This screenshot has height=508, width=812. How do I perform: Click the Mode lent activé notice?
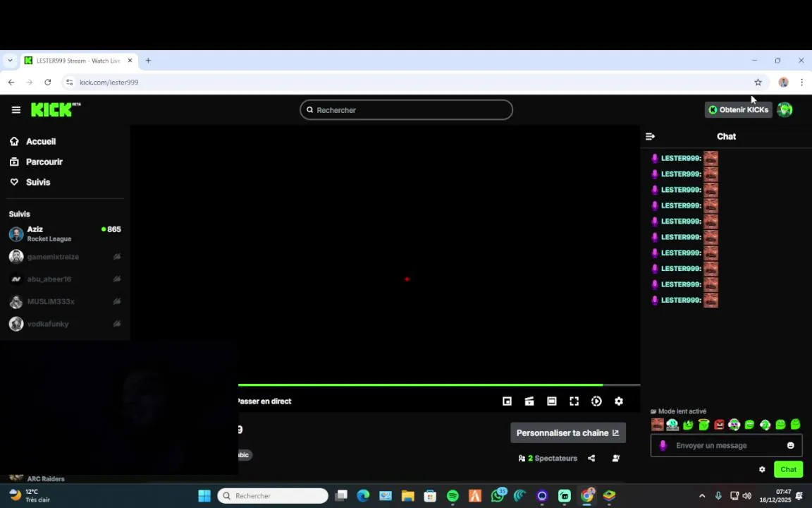click(x=678, y=411)
